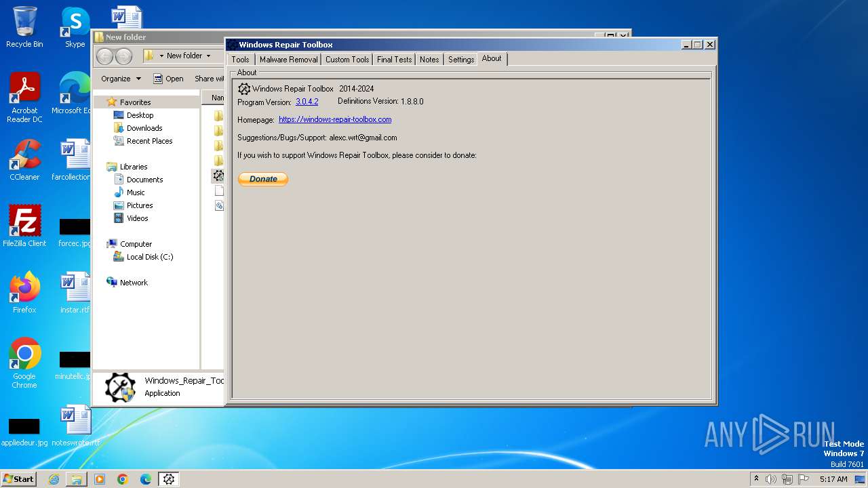Click Explorer forward navigation button

123,56
